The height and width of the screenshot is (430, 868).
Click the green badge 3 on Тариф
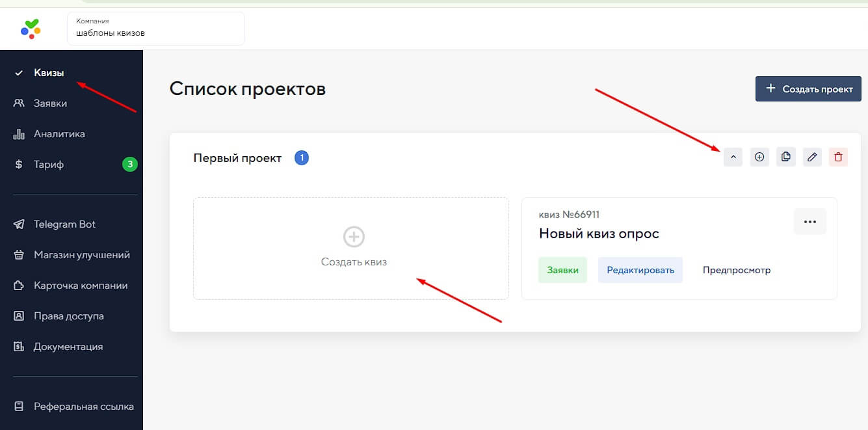point(129,164)
